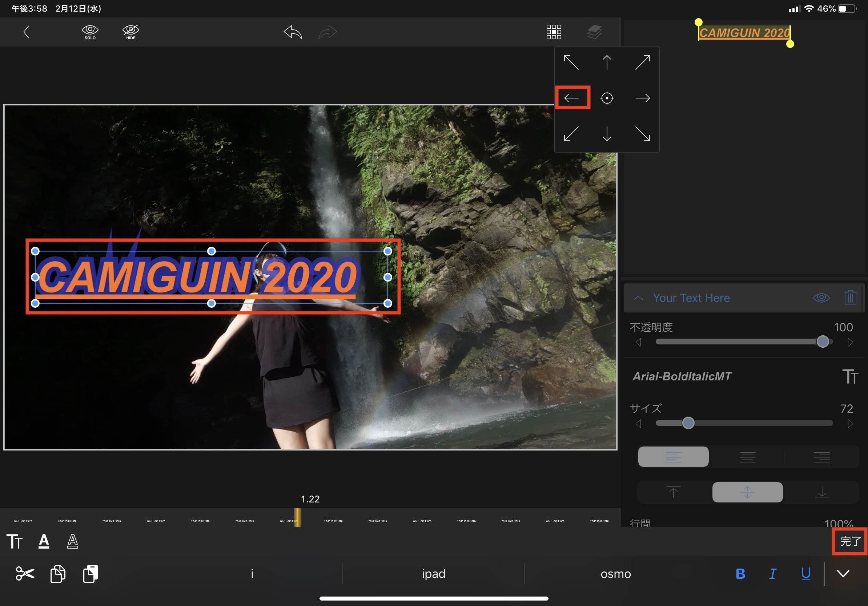Collapse the Your Text Here section
This screenshot has height=606, width=868.
coord(638,298)
